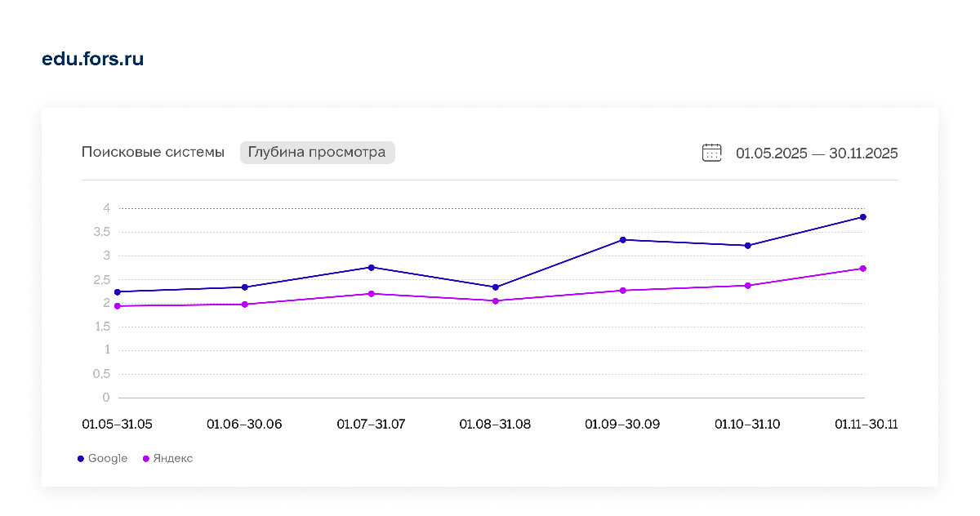Select the Поисковые системы tab

tap(153, 153)
